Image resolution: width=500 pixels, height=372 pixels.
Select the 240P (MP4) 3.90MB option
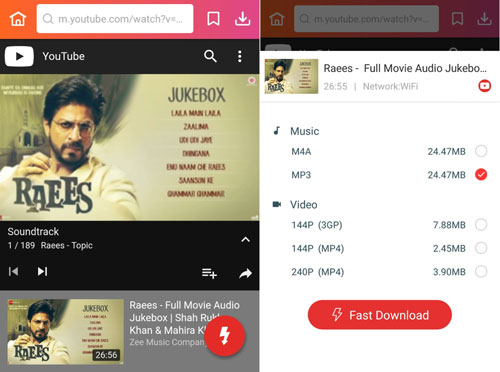[481, 271]
